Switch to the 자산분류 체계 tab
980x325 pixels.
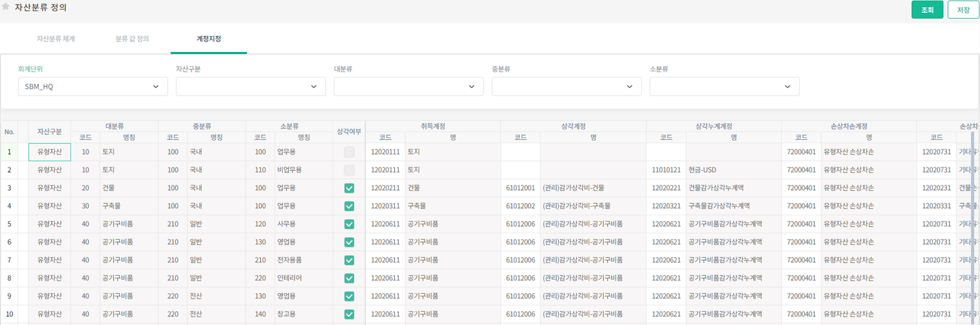(55, 39)
